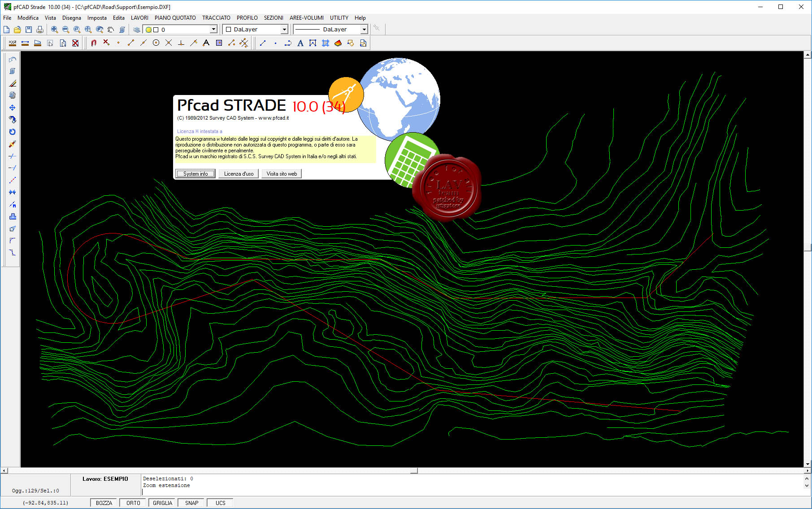Viewport: 812px width, 509px height.
Task: Create a new file with New icon
Action: (6, 30)
